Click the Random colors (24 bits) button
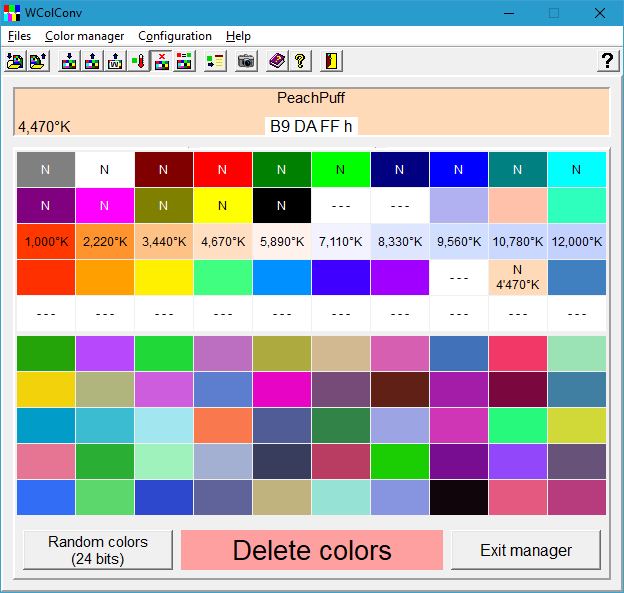The image size is (624, 593). tap(98, 550)
